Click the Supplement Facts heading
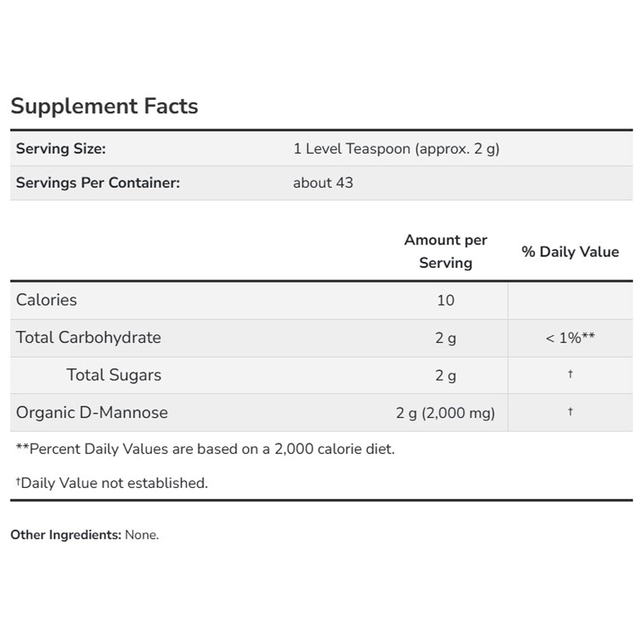Viewport: 644px width, 644px height. click(104, 106)
